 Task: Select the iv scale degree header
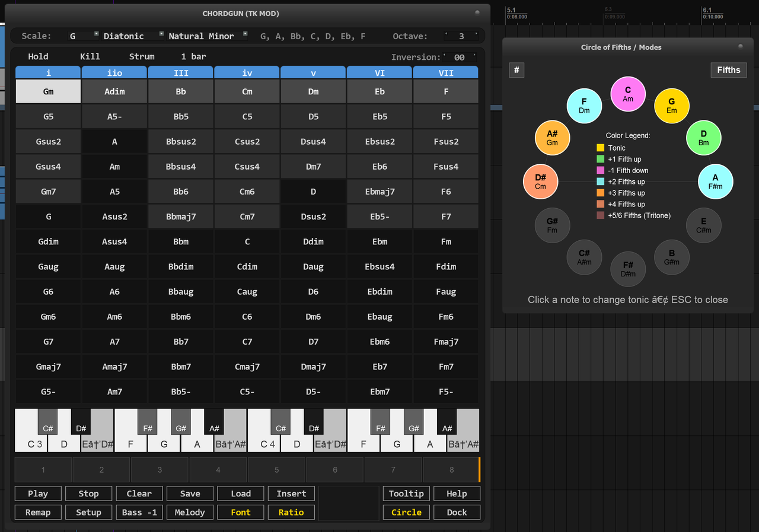point(247,72)
